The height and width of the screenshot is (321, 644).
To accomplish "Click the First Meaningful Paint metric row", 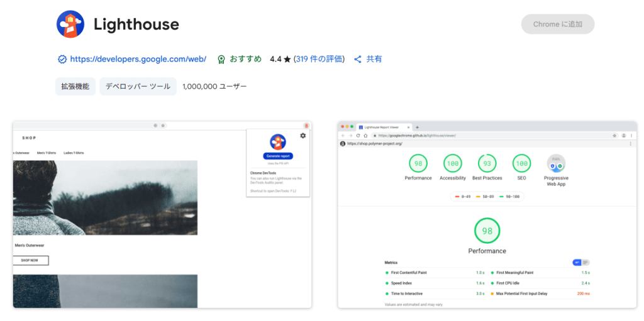I will [540, 273].
